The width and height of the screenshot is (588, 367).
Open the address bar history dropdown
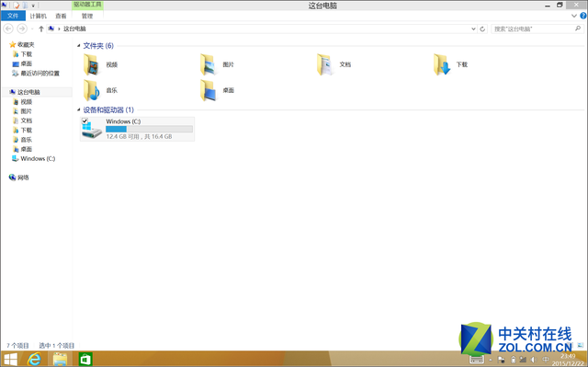tap(473, 29)
